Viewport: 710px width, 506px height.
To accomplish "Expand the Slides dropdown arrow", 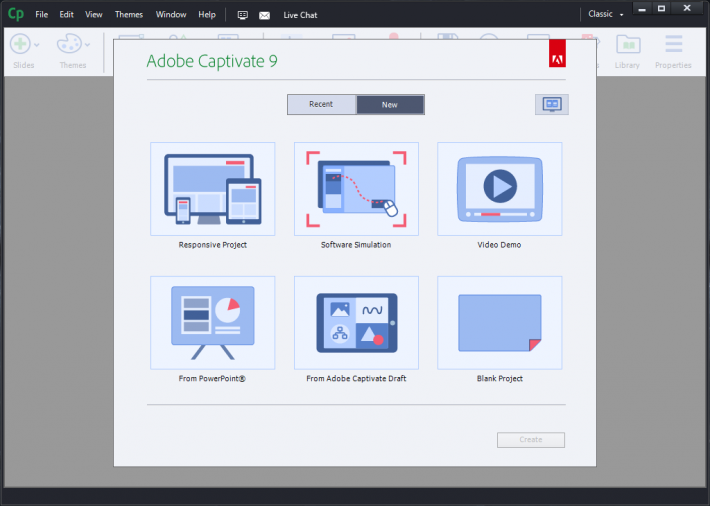I will (37, 45).
